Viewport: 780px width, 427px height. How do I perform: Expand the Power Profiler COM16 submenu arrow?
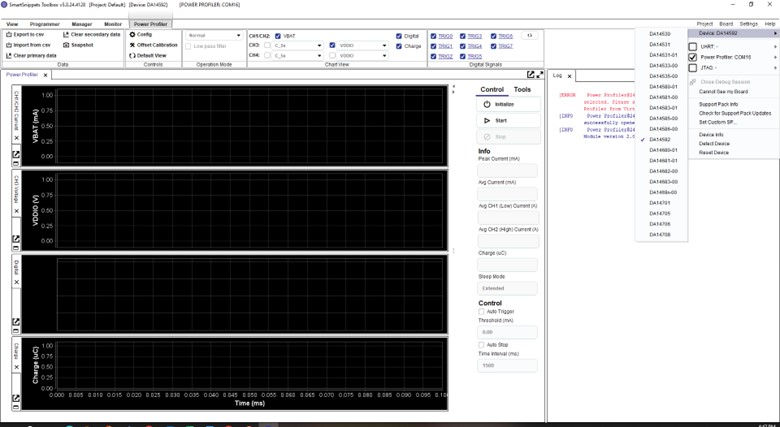click(775, 57)
